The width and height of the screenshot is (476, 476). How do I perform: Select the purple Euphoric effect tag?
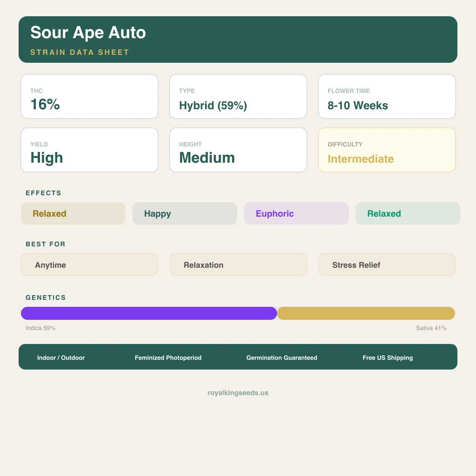click(x=296, y=213)
